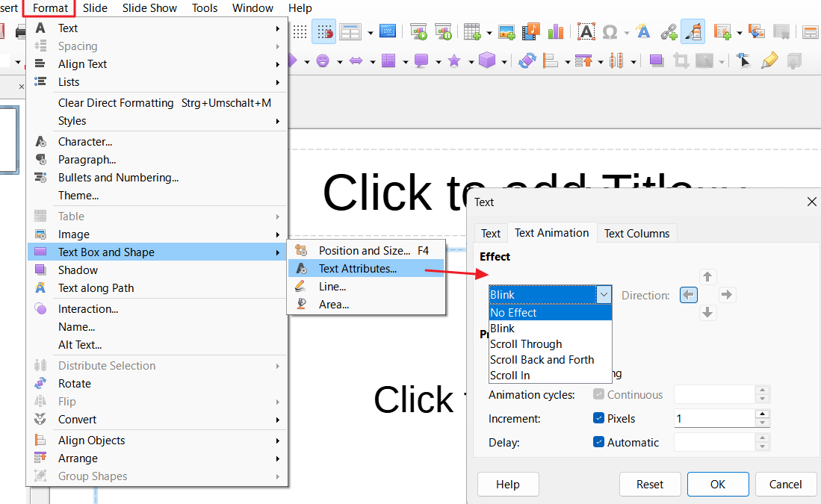Toggle Show Draw Functions icon

tap(693, 32)
